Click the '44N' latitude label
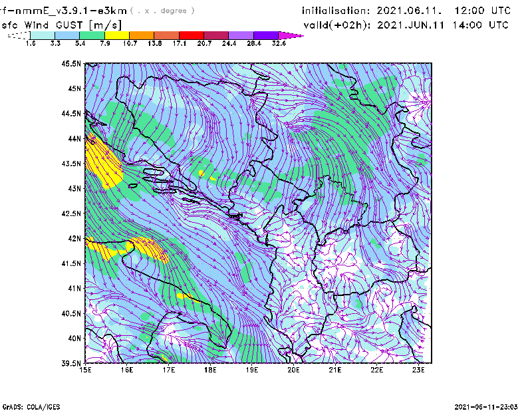The height and width of the screenshot is (411, 532). [x=74, y=138]
